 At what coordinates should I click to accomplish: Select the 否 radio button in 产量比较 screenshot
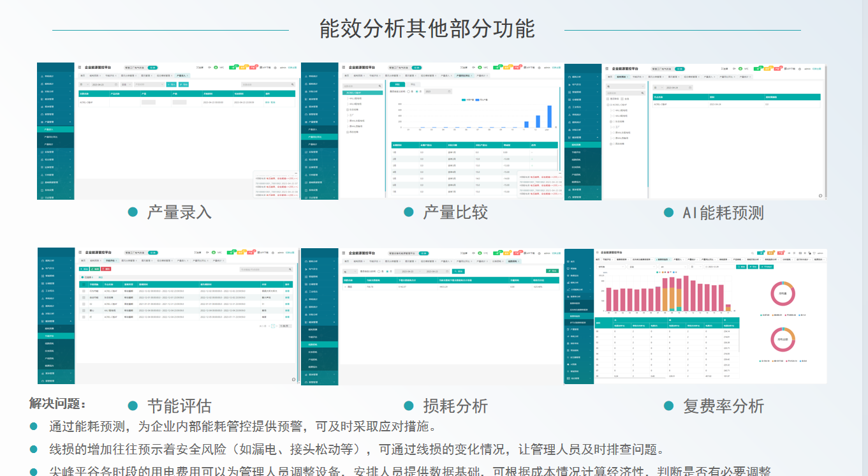[x=417, y=91]
